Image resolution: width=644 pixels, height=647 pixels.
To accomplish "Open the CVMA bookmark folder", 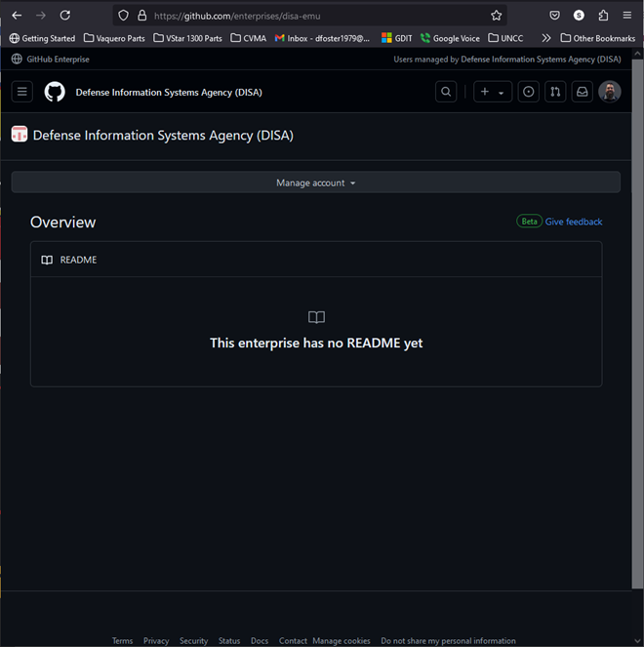I will click(249, 38).
